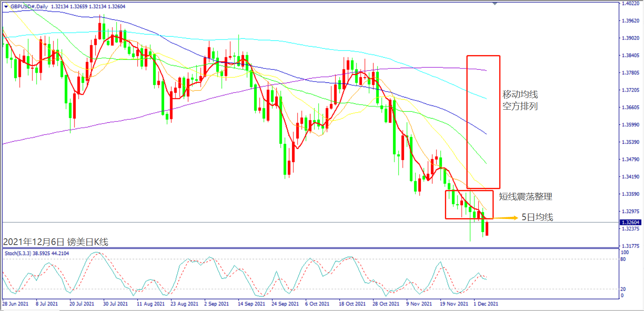The height and width of the screenshot is (311, 644).
Task: Click the 9 Nov 2021 date label
Action: pyautogui.click(x=419, y=303)
